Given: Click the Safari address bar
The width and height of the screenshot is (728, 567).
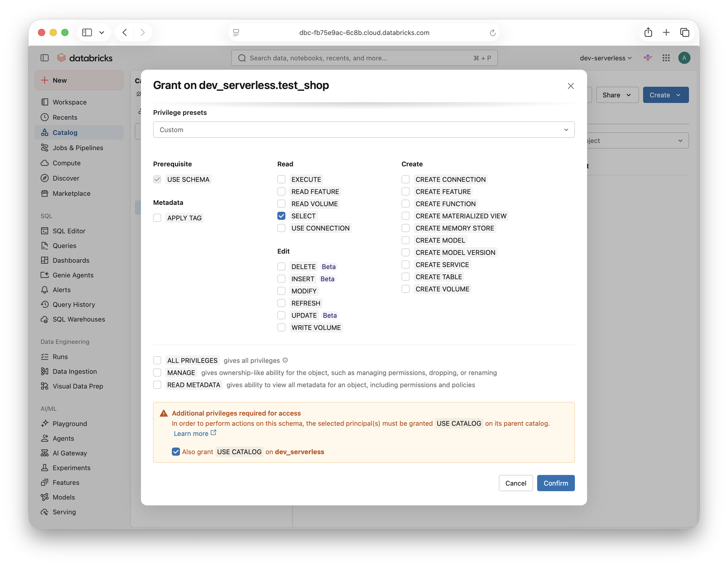Looking at the screenshot, I should click(x=364, y=32).
